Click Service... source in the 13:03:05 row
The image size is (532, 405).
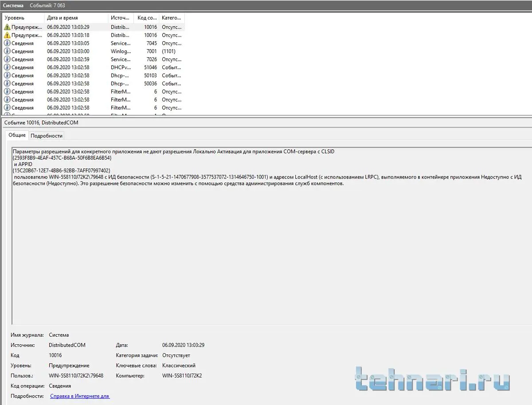[121, 43]
